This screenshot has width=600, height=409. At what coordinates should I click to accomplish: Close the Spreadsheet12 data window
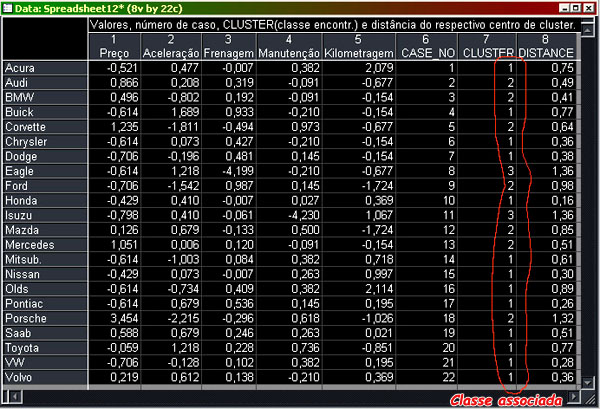[x=589, y=8]
